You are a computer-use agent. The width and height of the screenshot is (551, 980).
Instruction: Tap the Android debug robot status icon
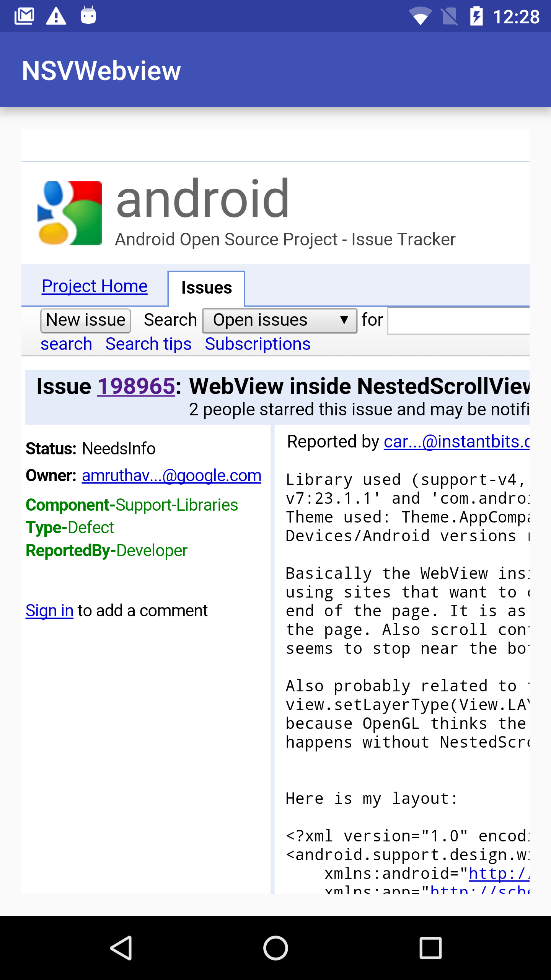(x=88, y=16)
